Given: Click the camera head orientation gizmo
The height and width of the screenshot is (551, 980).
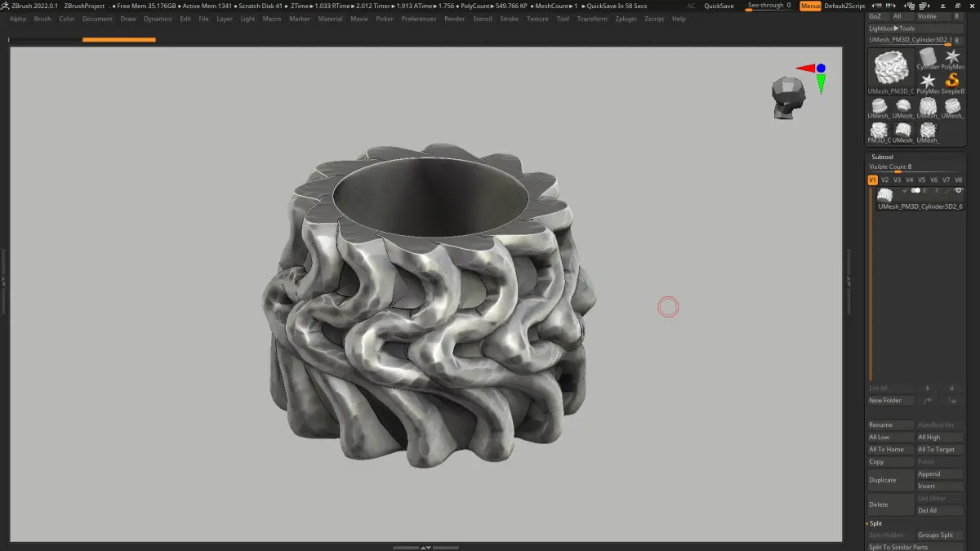Looking at the screenshot, I should click(x=787, y=99).
